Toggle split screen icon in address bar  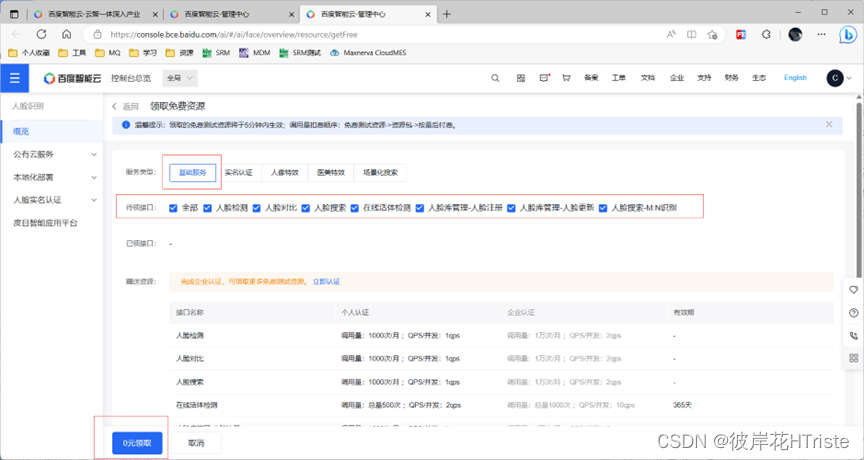tap(692, 34)
